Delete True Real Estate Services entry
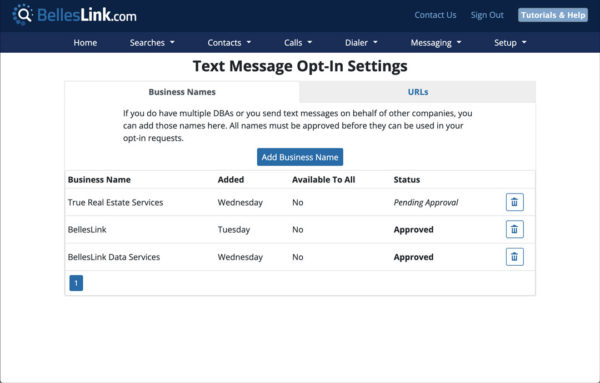 coord(515,202)
